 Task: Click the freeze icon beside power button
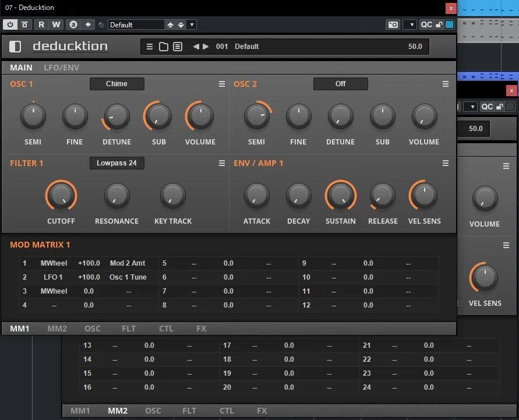(x=25, y=24)
